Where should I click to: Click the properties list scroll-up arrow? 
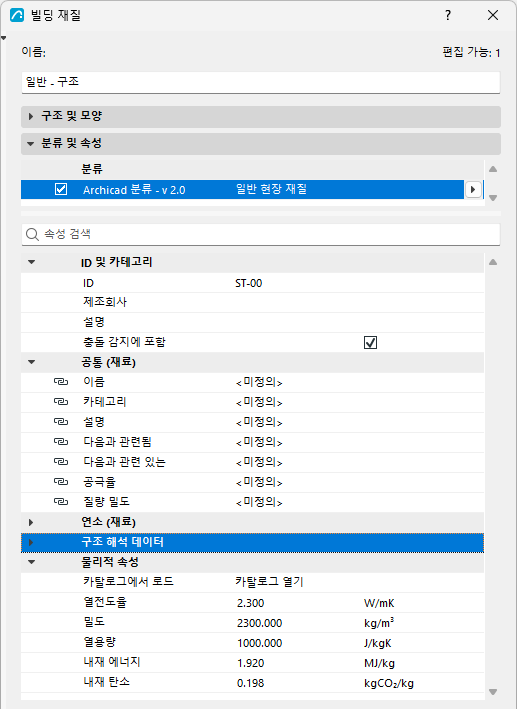point(493,262)
